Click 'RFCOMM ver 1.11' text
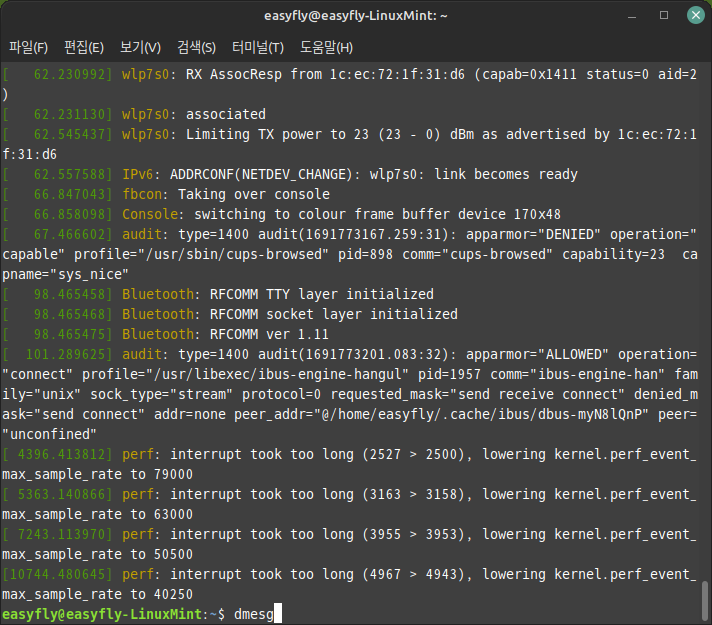This screenshot has width=712, height=625. (x=269, y=334)
